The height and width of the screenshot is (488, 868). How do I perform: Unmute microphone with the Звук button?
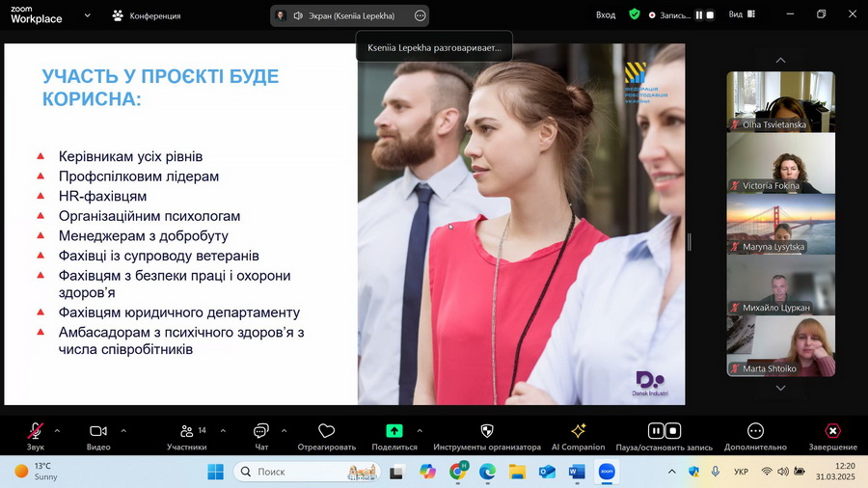[36, 431]
